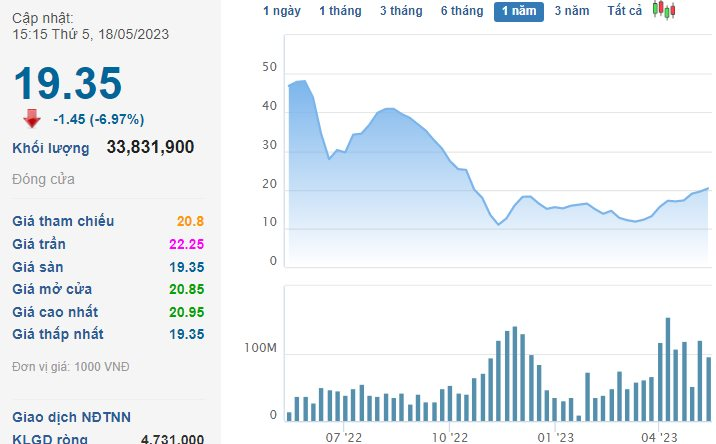The width and height of the screenshot is (716, 444).
Task: Click the '07 '22' axis label
Action: (x=343, y=437)
